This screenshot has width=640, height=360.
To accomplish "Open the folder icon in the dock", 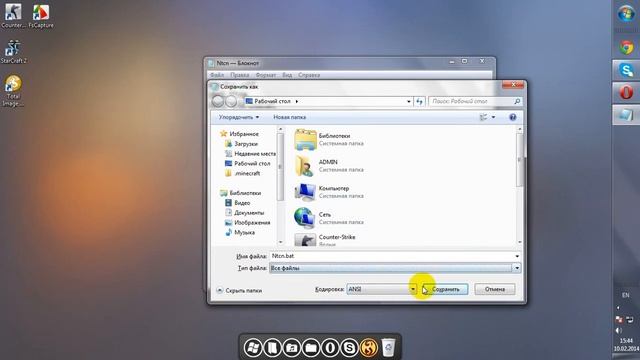I will point(311,348).
